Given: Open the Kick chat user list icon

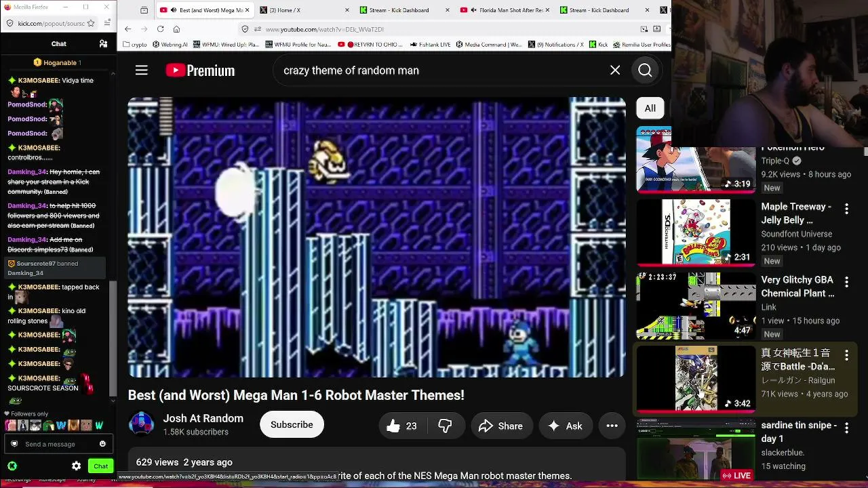Looking at the screenshot, I should 103,44.
